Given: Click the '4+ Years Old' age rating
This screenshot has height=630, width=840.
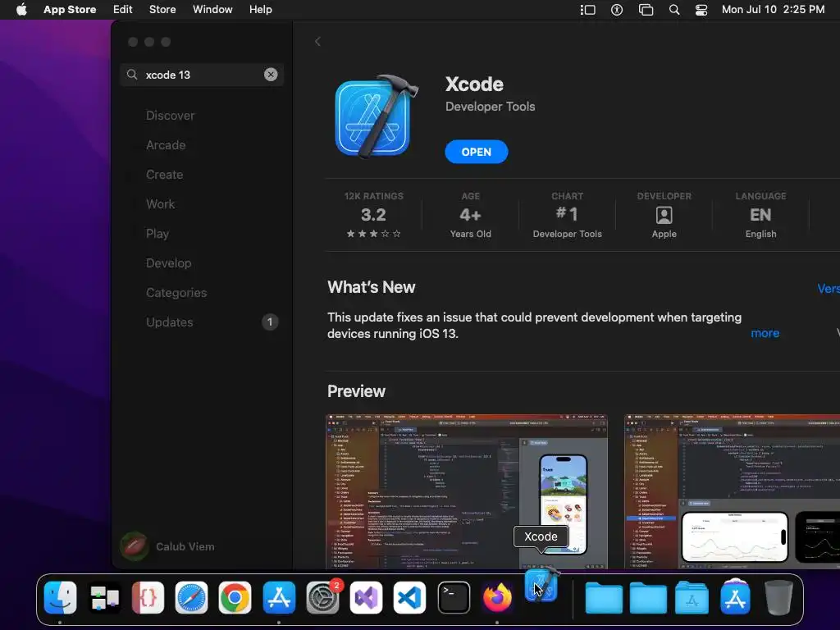Looking at the screenshot, I should pos(470,215).
